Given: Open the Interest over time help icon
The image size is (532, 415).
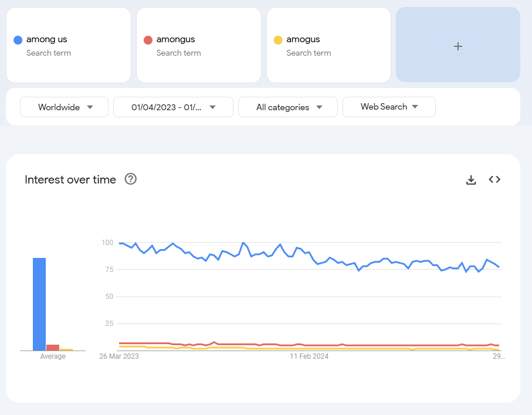Looking at the screenshot, I should click(x=131, y=179).
